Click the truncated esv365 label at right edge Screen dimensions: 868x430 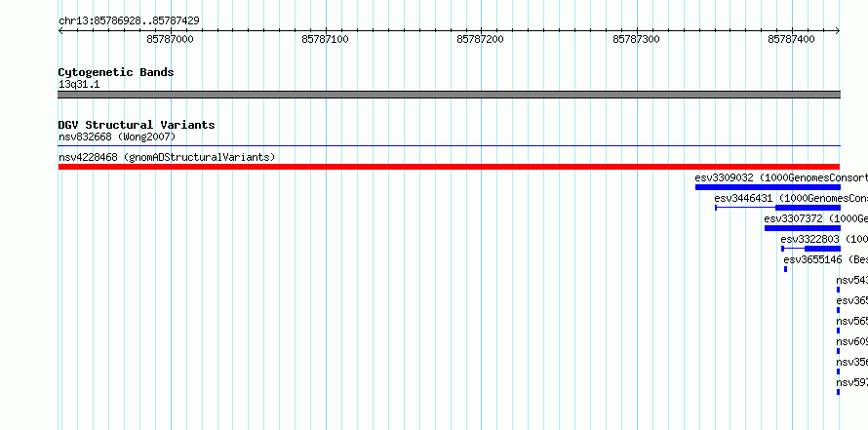pos(852,300)
